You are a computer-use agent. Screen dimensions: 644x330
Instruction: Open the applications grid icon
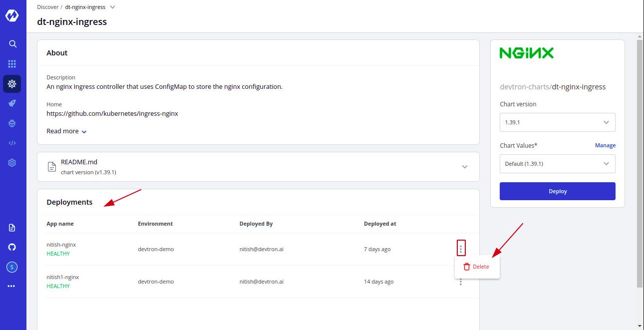[x=12, y=64]
